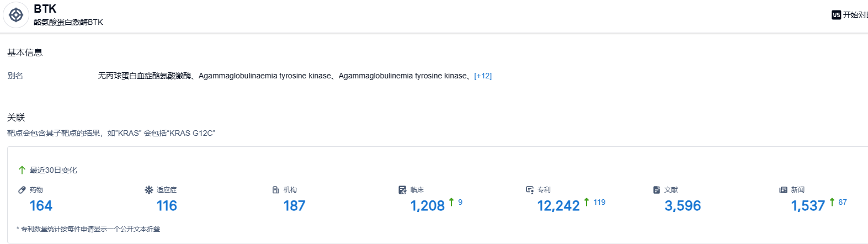This screenshot has width=868, height=244.
Task: Click the patent certificate icon
Action: (530, 190)
